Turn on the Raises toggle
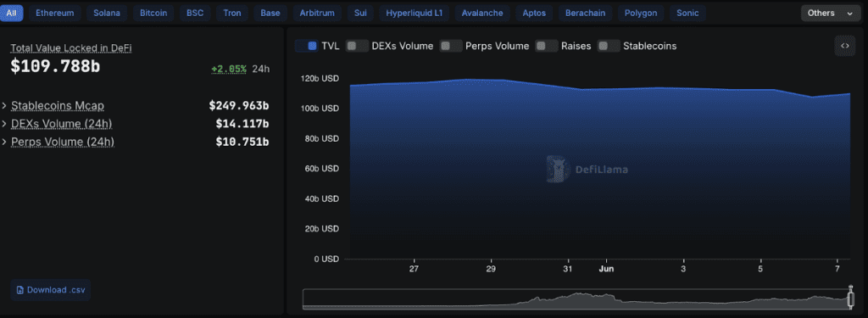This screenshot has width=868, height=318. tap(547, 46)
